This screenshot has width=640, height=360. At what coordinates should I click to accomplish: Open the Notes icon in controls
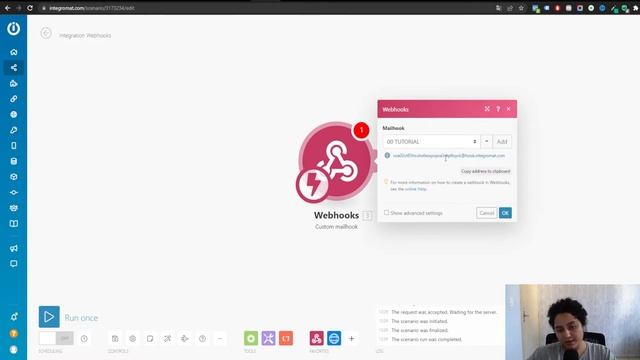pyautogui.click(x=150, y=338)
